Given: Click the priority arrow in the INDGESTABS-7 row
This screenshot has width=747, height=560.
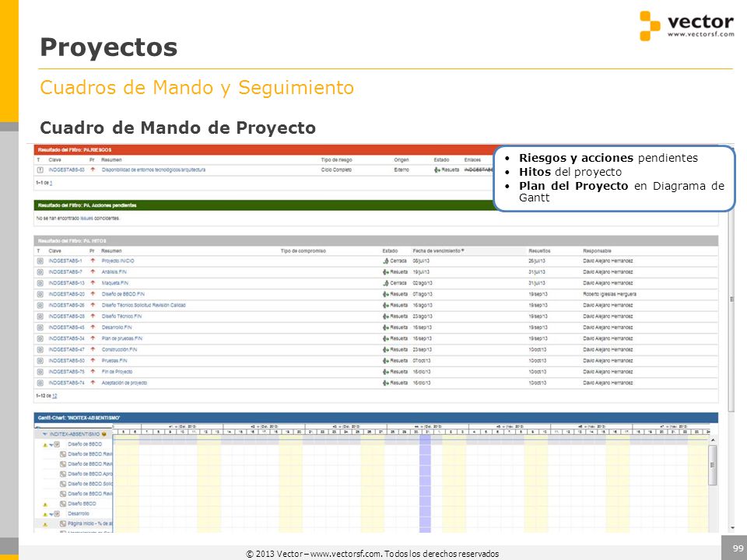Looking at the screenshot, I should pyautogui.click(x=93, y=272).
